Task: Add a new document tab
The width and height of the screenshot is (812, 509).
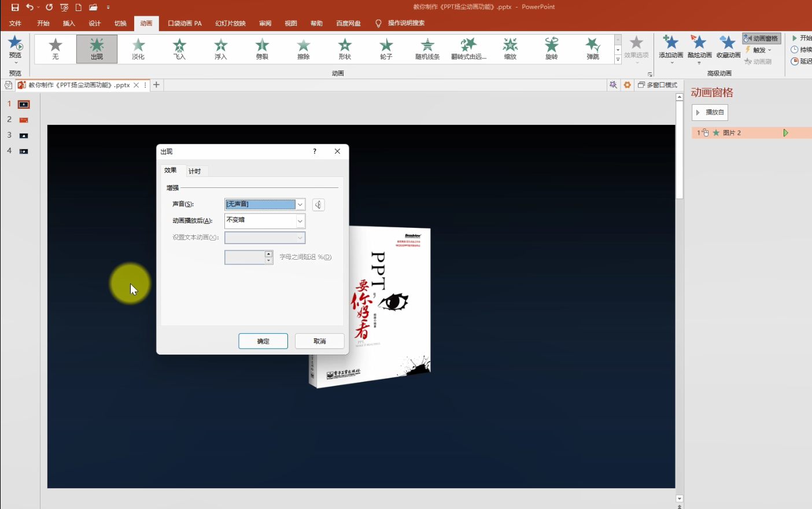Action: (x=156, y=85)
